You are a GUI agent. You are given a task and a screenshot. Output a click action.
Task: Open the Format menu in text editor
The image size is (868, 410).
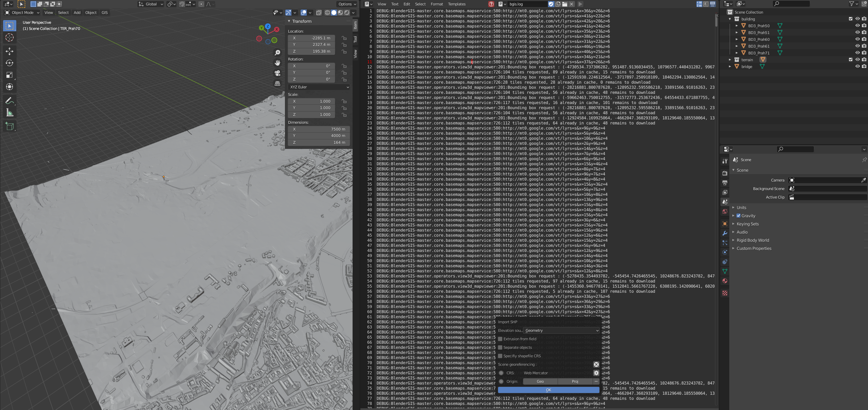click(437, 4)
